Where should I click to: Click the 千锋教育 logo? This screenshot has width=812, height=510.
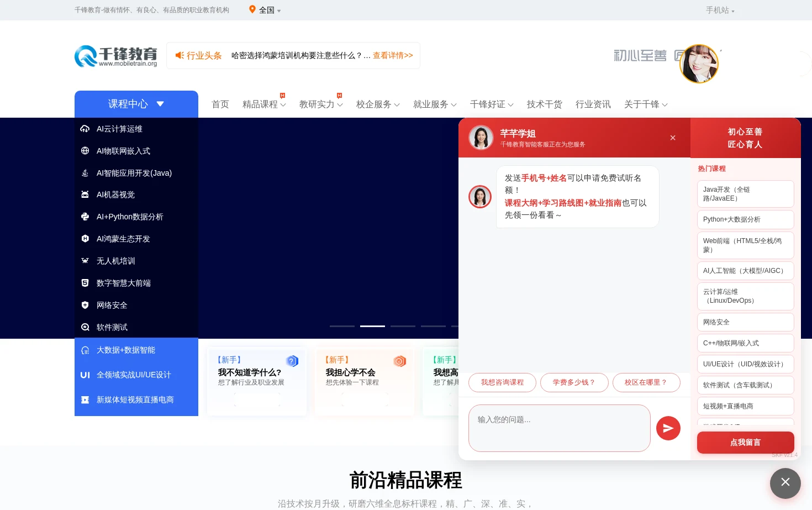coord(116,56)
